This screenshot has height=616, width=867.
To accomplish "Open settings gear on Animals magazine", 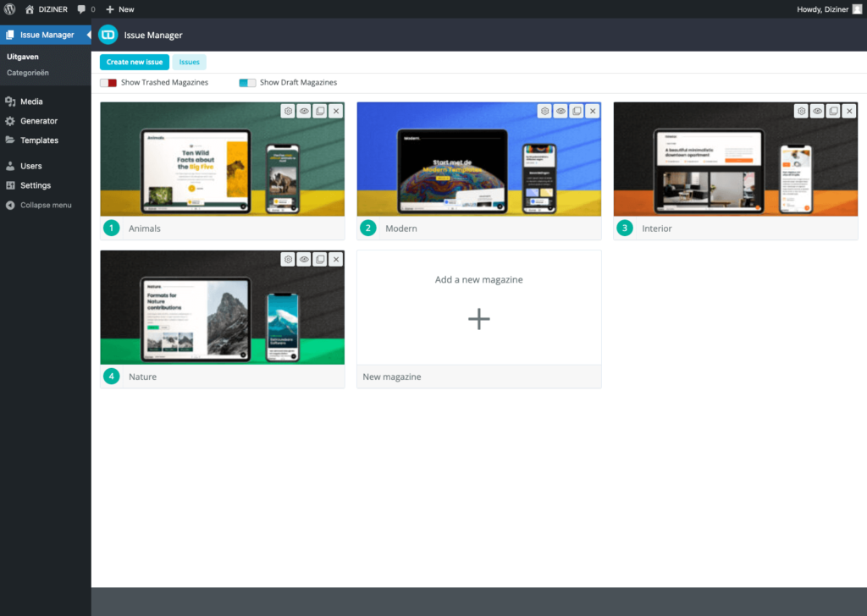I will 289,111.
